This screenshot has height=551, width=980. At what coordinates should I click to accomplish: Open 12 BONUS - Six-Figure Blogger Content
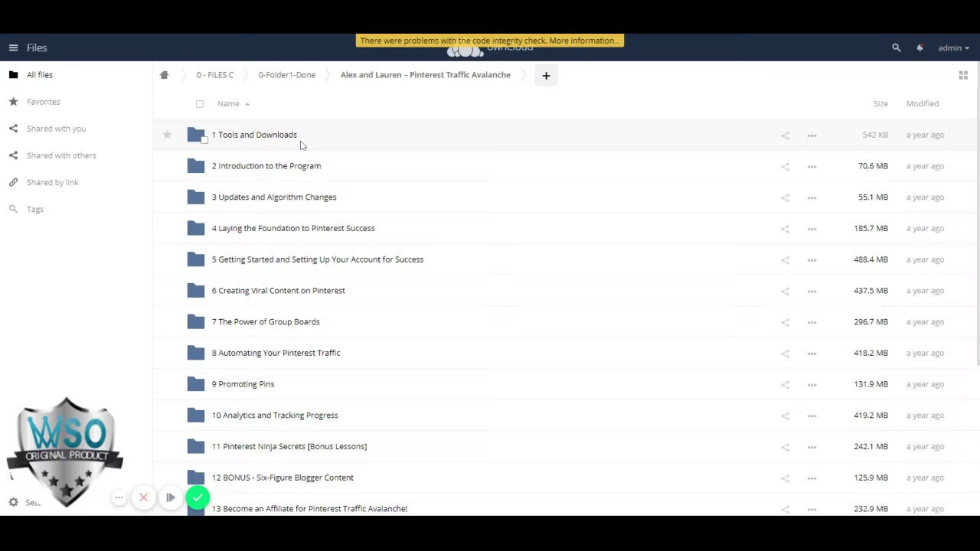(x=283, y=478)
